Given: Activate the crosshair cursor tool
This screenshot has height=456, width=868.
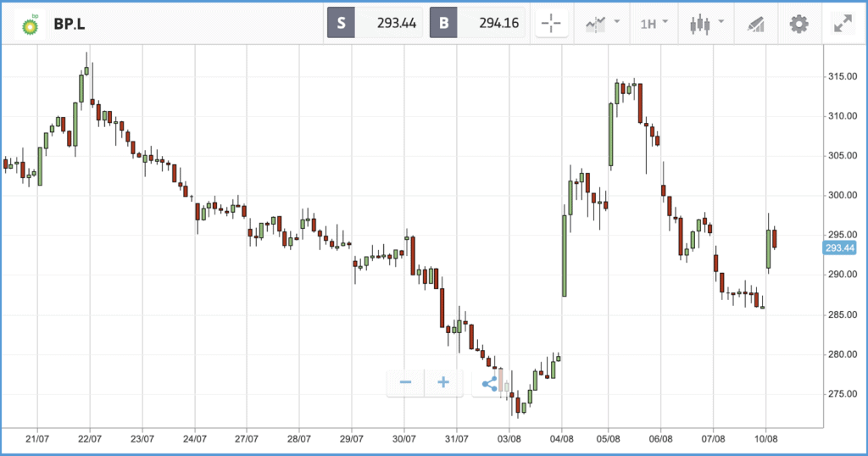Looking at the screenshot, I should point(551,24).
